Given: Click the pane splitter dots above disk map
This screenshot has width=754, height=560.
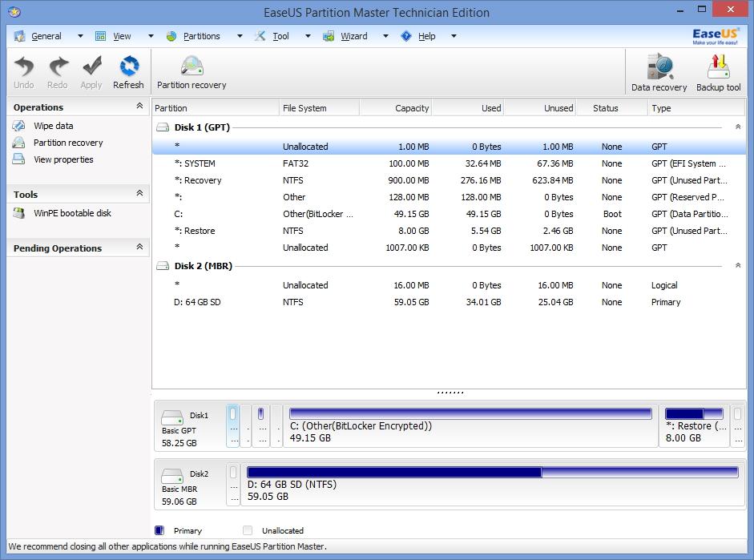Looking at the screenshot, I should (x=450, y=393).
